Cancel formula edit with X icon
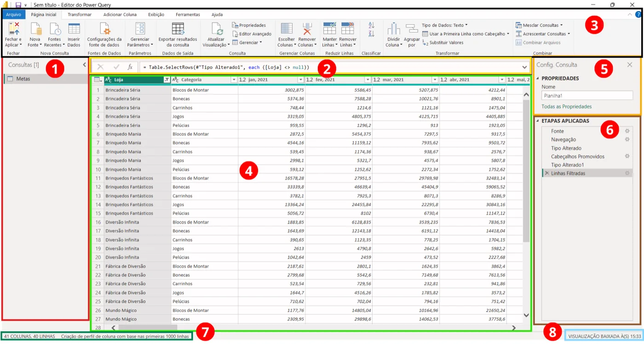The width and height of the screenshot is (644, 344). pyautogui.click(x=100, y=67)
